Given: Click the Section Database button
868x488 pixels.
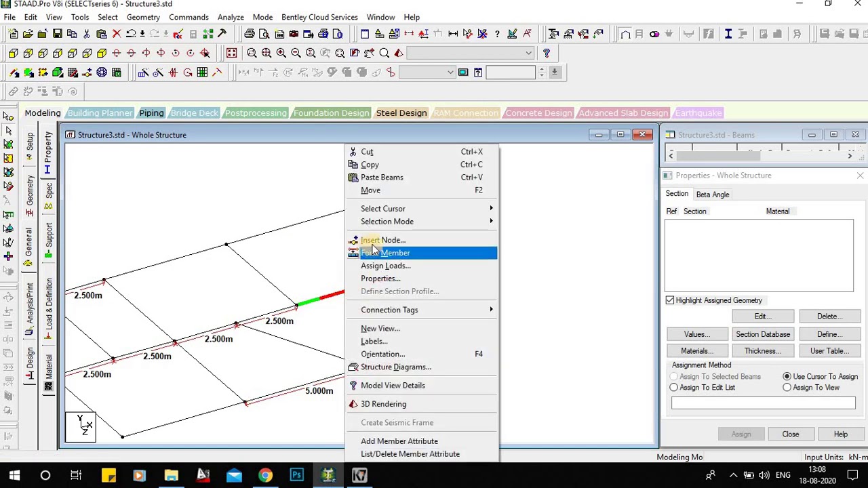Looking at the screenshot, I should pyautogui.click(x=763, y=334).
